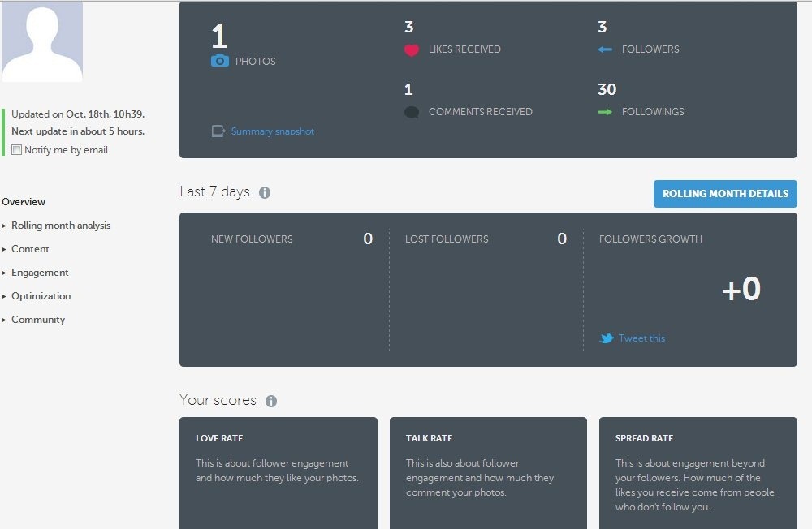This screenshot has width=812, height=529.
Task: Expand the Optimization section arrow
Action: pyautogui.click(x=3, y=296)
